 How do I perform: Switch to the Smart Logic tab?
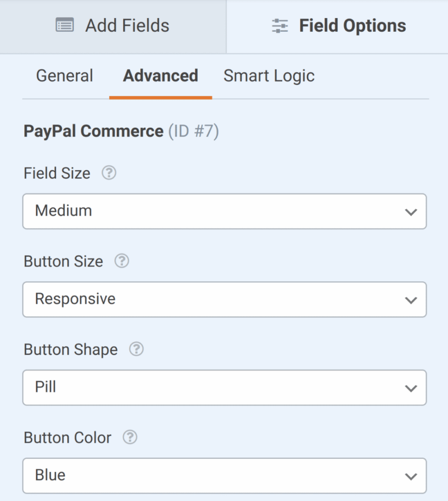point(269,76)
